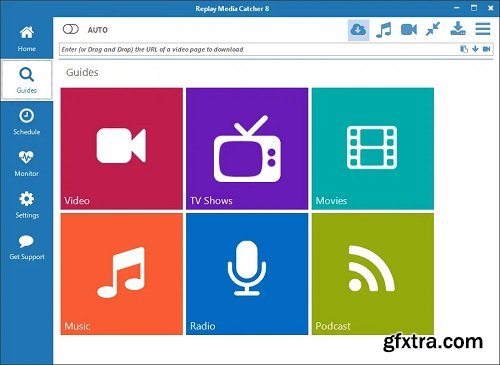Select the music note audio mode icon
500x365 pixels.
pos(384,30)
